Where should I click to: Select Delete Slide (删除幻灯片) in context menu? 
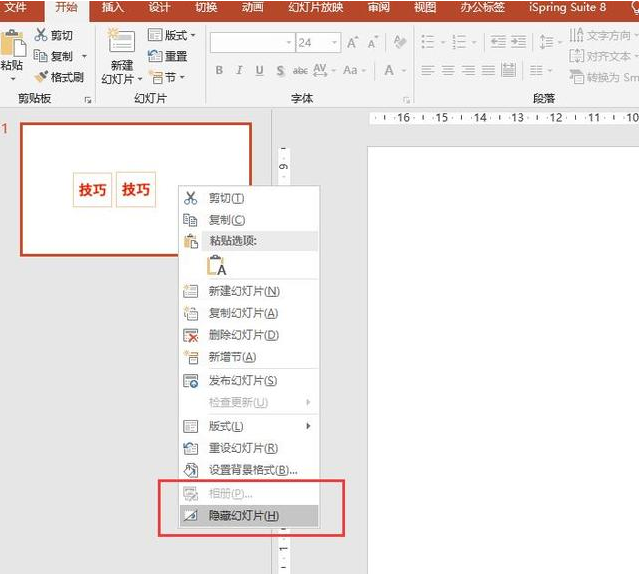pyautogui.click(x=243, y=335)
